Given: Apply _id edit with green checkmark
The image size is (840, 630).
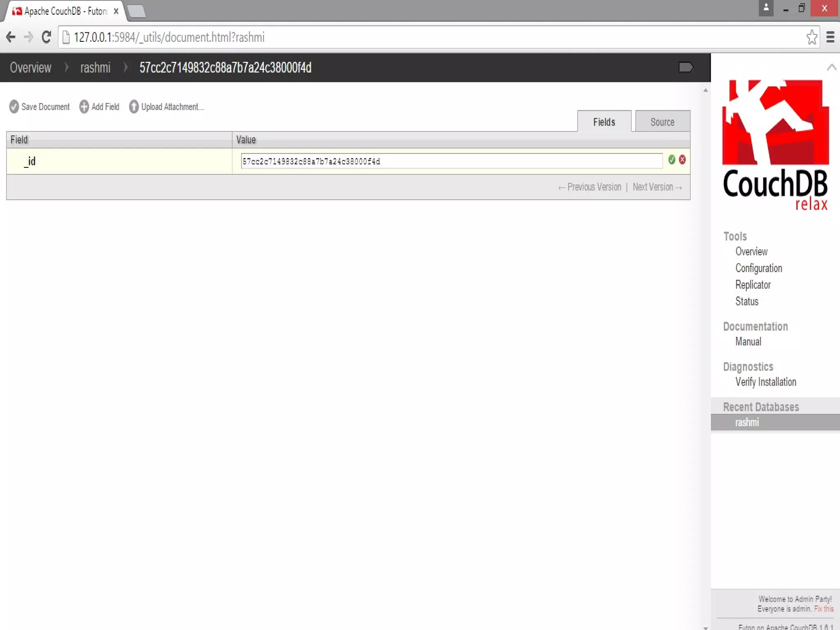Looking at the screenshot, I should click(x=671, y=160).
